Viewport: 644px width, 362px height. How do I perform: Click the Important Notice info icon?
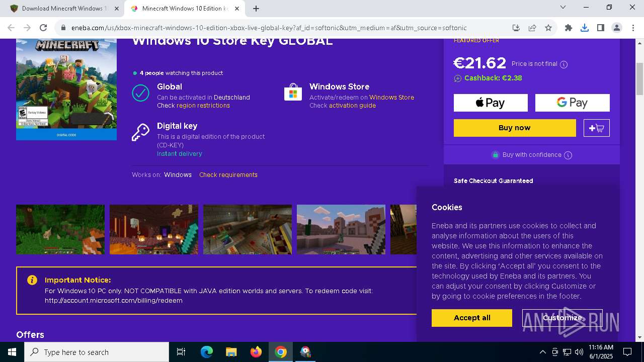pyautogui.click(x=32, y=280)
